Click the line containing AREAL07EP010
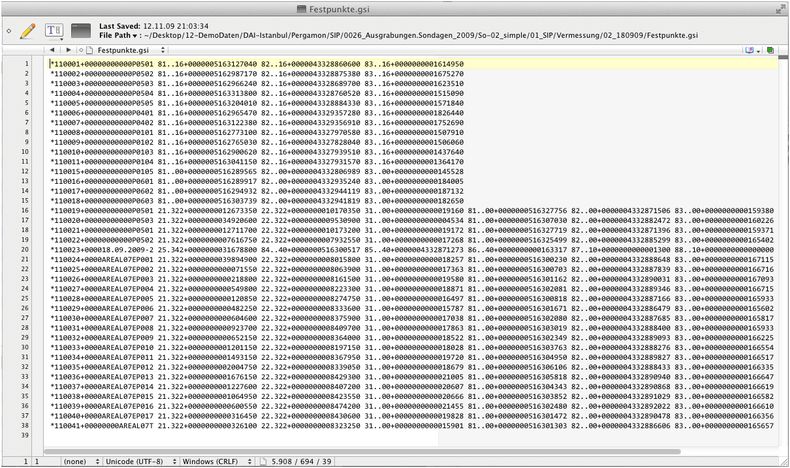Image resolution: width=790 pixels, height=468 pixels. (x=412, y=347)
